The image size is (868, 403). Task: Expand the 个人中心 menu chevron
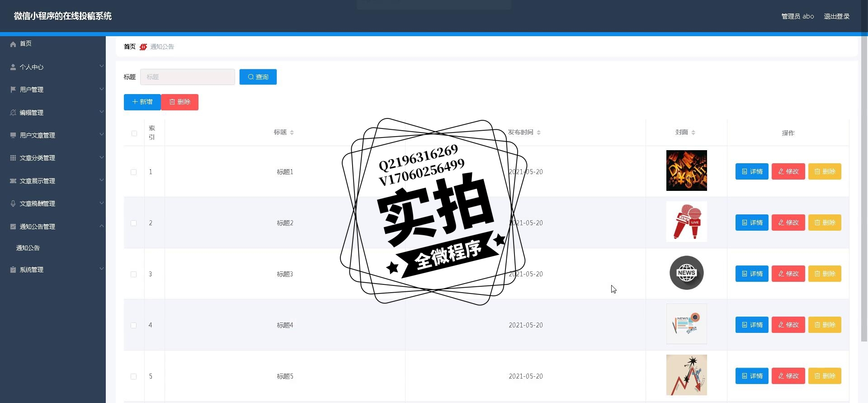point(102,66)
